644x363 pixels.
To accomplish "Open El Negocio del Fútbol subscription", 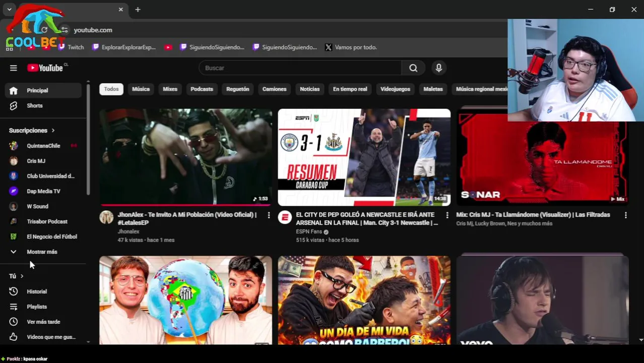I will [43, 236].
